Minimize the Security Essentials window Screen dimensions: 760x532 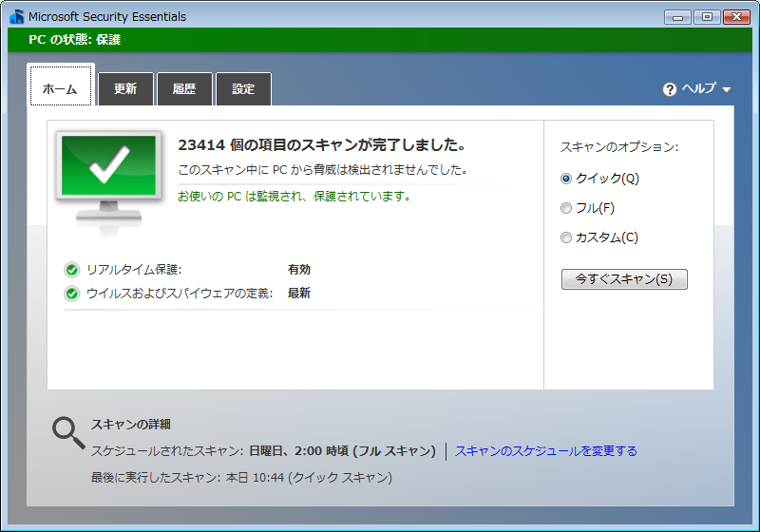tap(677, 17)
